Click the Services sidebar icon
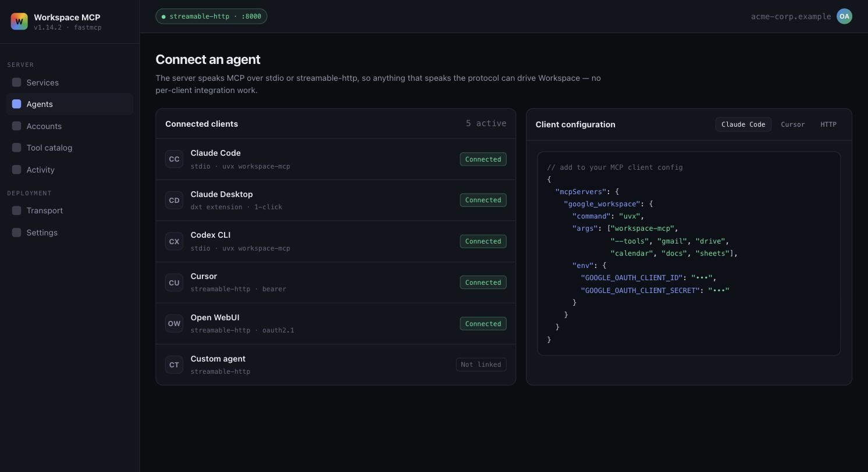Image resolution: width=868 pixels, height=472 pixels. [16, 83]
